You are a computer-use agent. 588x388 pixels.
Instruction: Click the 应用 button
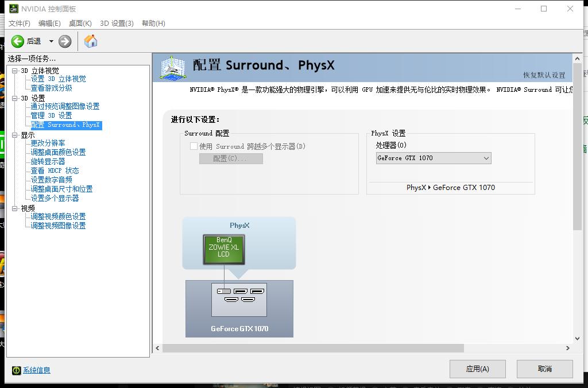click(478, 369)
